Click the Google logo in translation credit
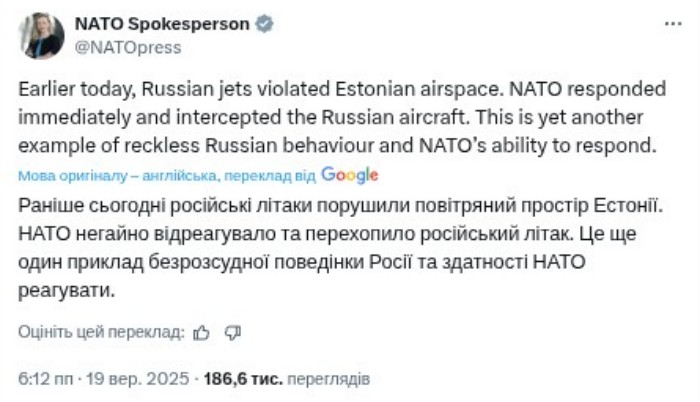This screenshot has height=402, width=700. 350,175
